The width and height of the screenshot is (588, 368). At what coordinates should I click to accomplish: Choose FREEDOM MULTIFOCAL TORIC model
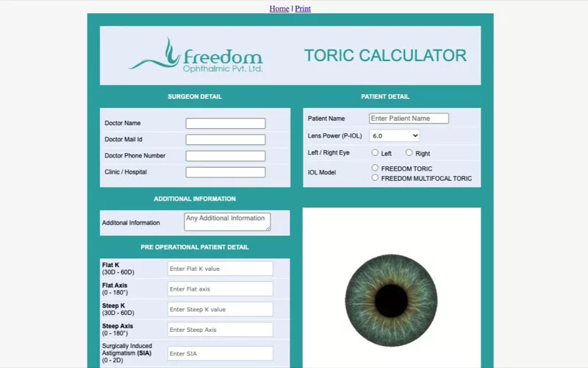click(375, 177)
